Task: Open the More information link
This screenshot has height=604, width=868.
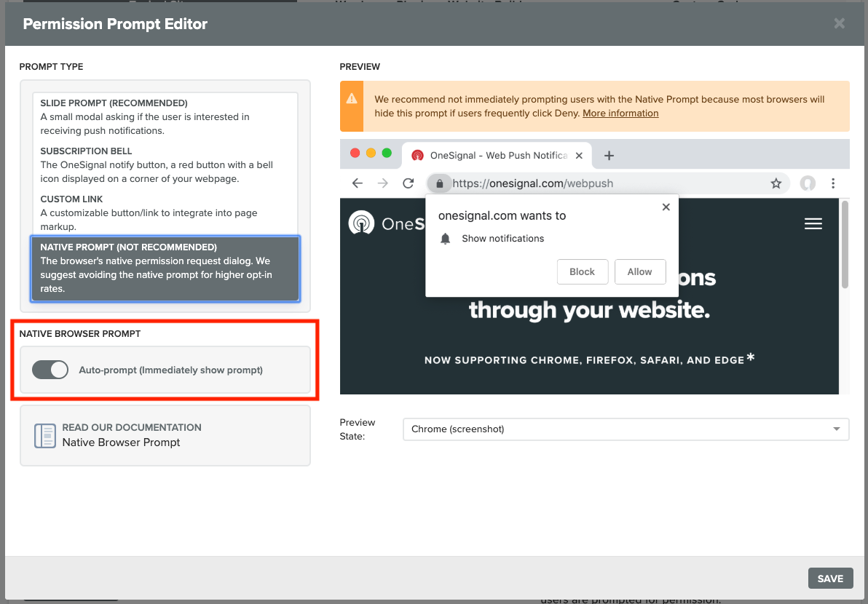Action: [620, 113]
